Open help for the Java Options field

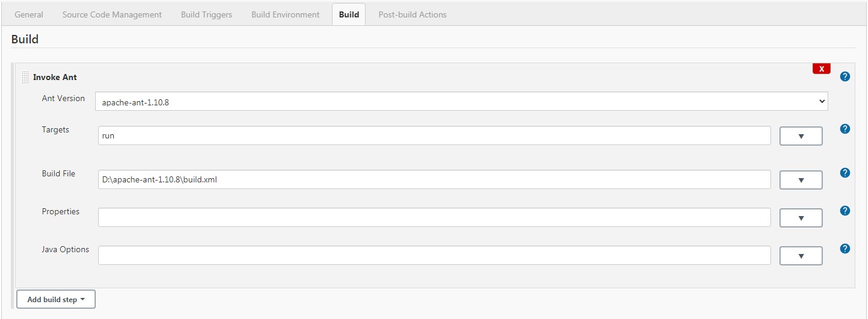pos(845,249)
